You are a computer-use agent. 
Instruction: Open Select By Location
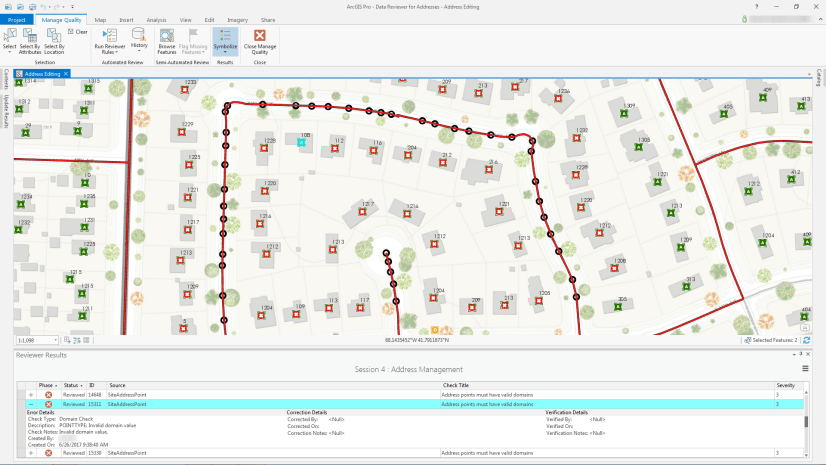(54, 42)
